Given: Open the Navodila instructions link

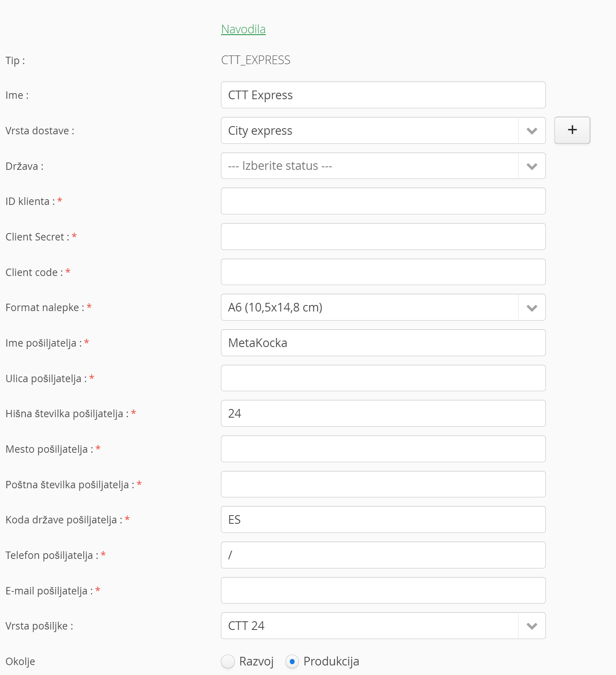Looking at the screenshot, I should [x=243, y=29].
